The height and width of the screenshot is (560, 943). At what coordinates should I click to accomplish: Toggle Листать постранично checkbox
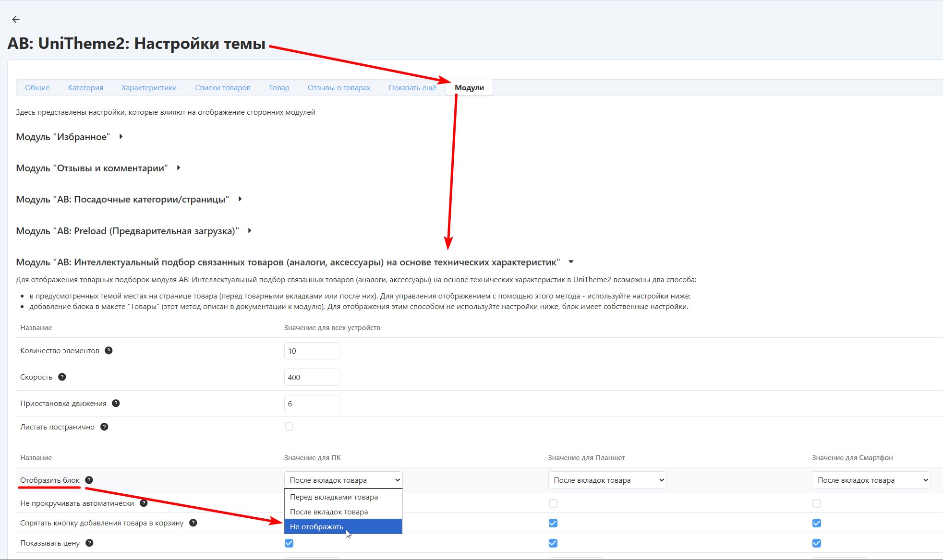click(289, 427)
